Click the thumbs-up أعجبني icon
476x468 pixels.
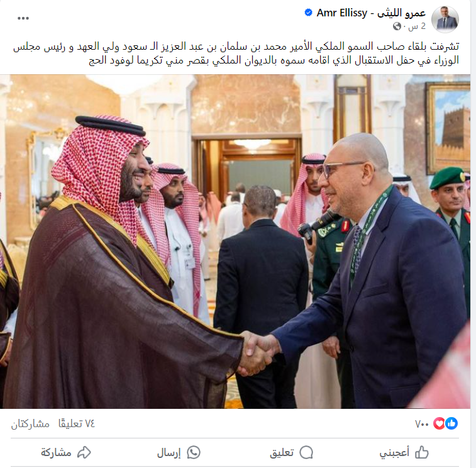pyautogui.click(x=422, y=452)
